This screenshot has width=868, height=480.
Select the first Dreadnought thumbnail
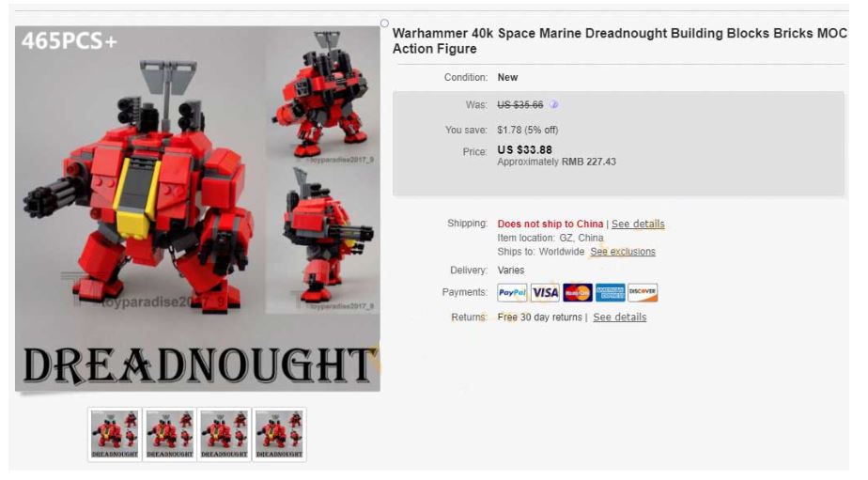(115, 435)
